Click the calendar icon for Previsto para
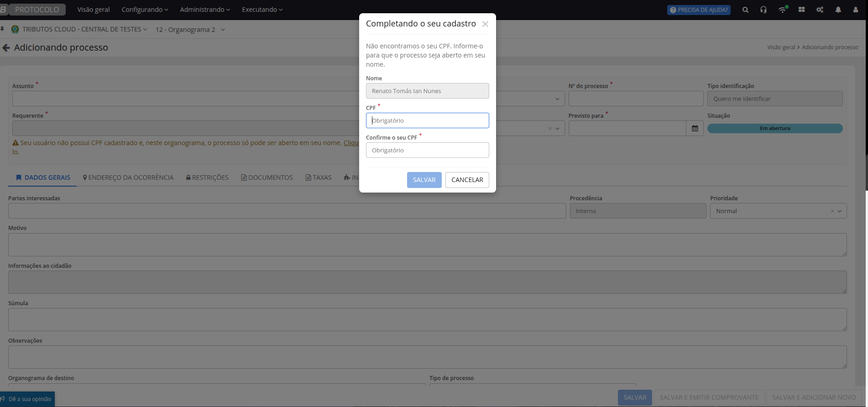This screenshot has height=407, width=868. 695,128
